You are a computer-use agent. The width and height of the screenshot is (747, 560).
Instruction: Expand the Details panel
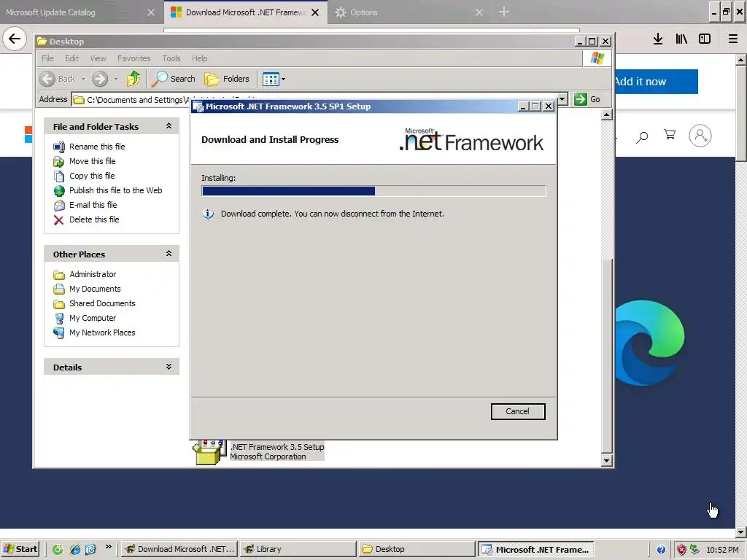169,367
